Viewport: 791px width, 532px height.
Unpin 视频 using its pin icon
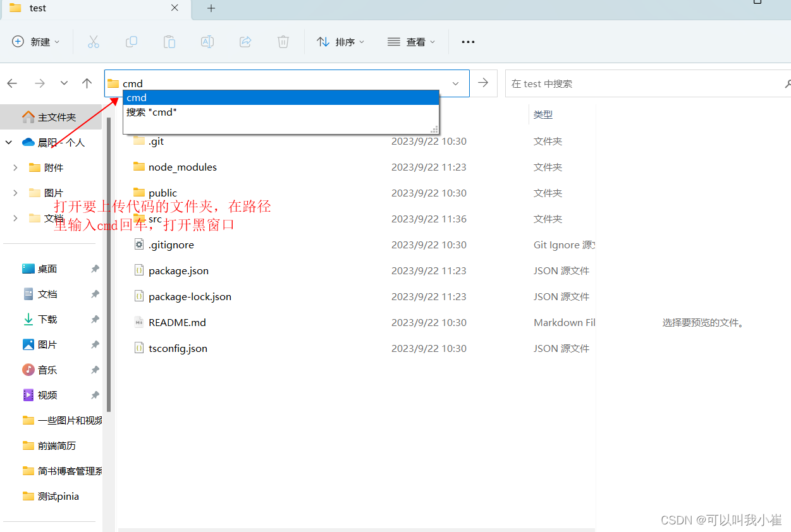click(95, 395)
